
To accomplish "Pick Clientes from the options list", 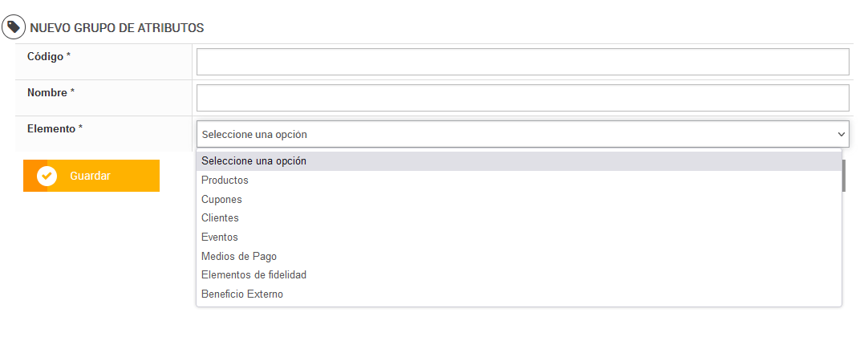I will click(x=221, y=217).
